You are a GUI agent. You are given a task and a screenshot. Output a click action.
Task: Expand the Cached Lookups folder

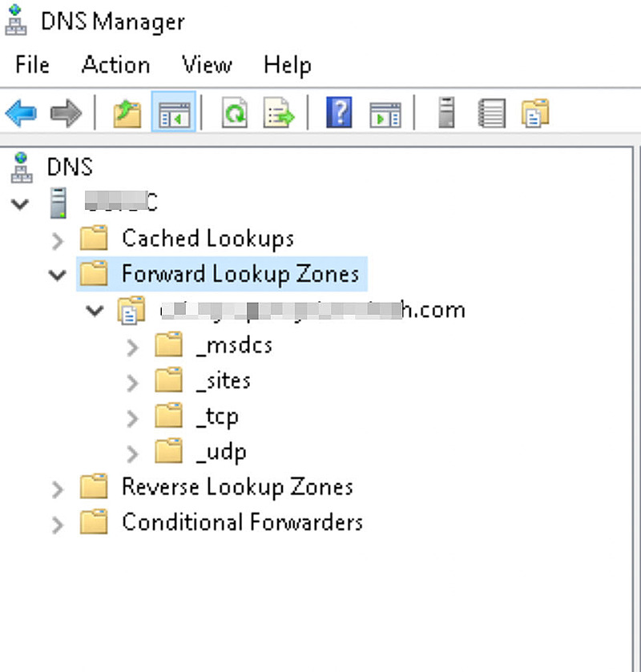56,239
